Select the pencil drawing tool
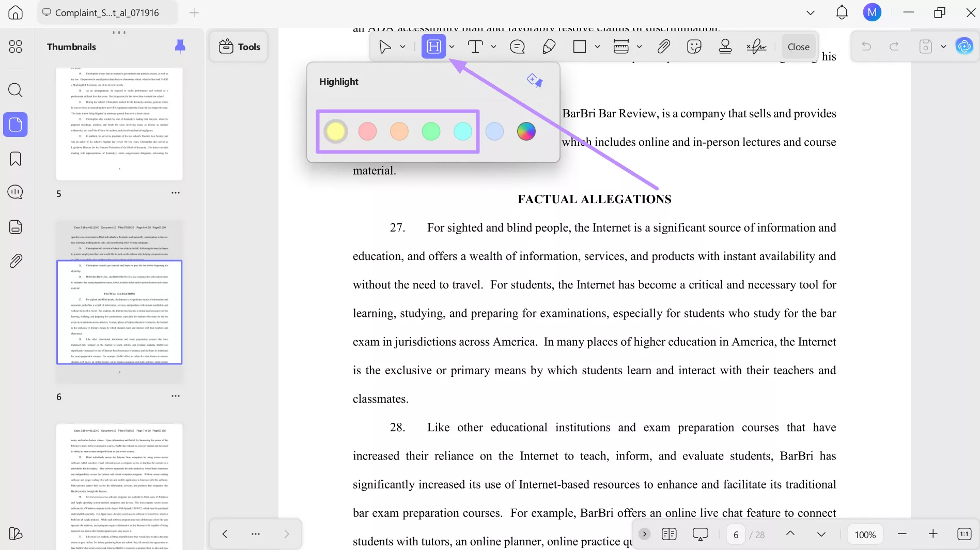Image resolution: width=980 pixels, height=550 pixels. click(549, 47)
